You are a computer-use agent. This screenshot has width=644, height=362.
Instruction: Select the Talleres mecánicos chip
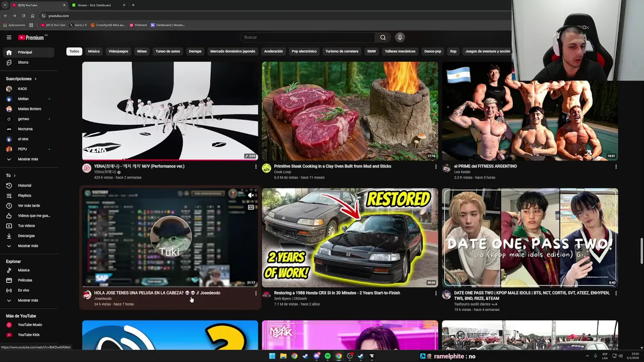(400, 51)
